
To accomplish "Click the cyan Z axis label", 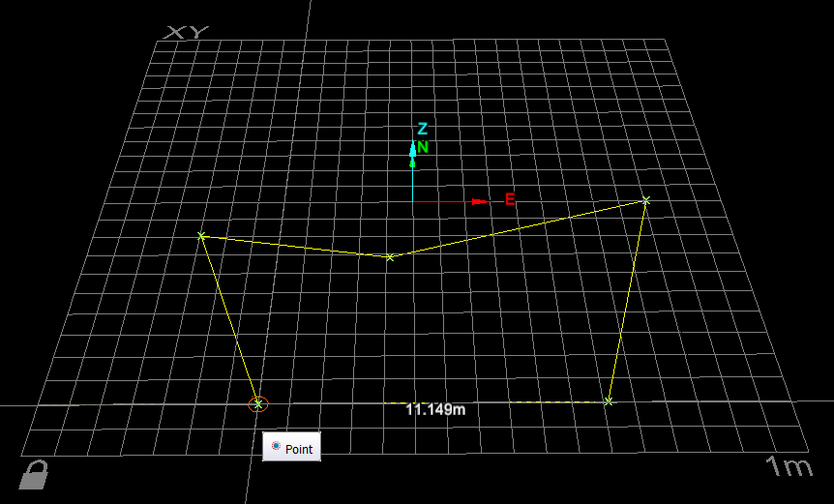I will coord(422,129).
